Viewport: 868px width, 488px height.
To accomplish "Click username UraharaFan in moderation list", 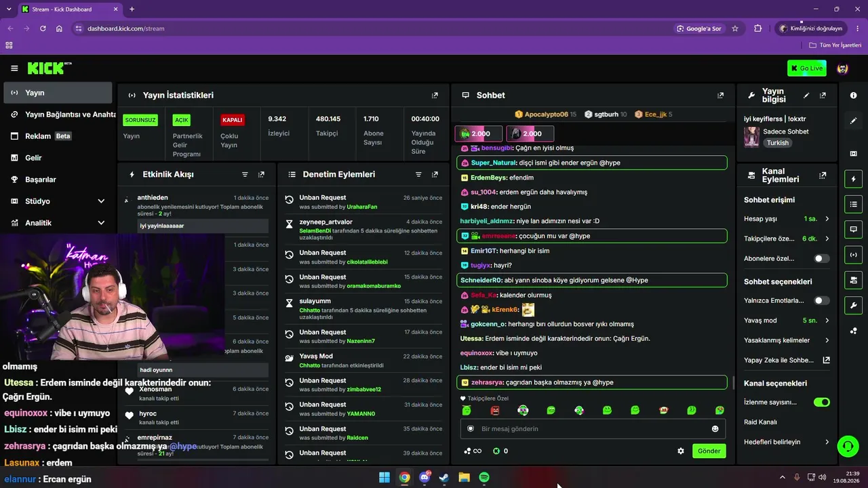I will [x=362, y=207].
